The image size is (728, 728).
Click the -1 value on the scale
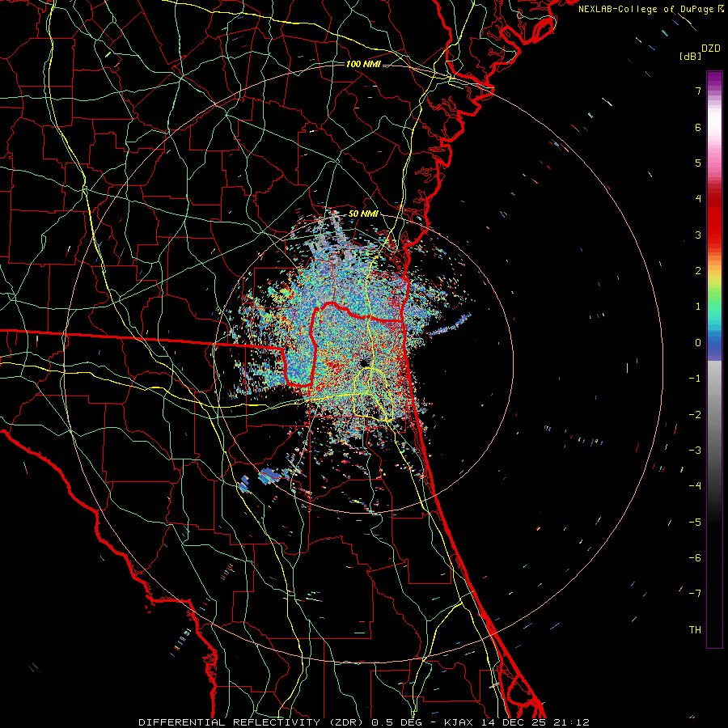tap(695, 379)
